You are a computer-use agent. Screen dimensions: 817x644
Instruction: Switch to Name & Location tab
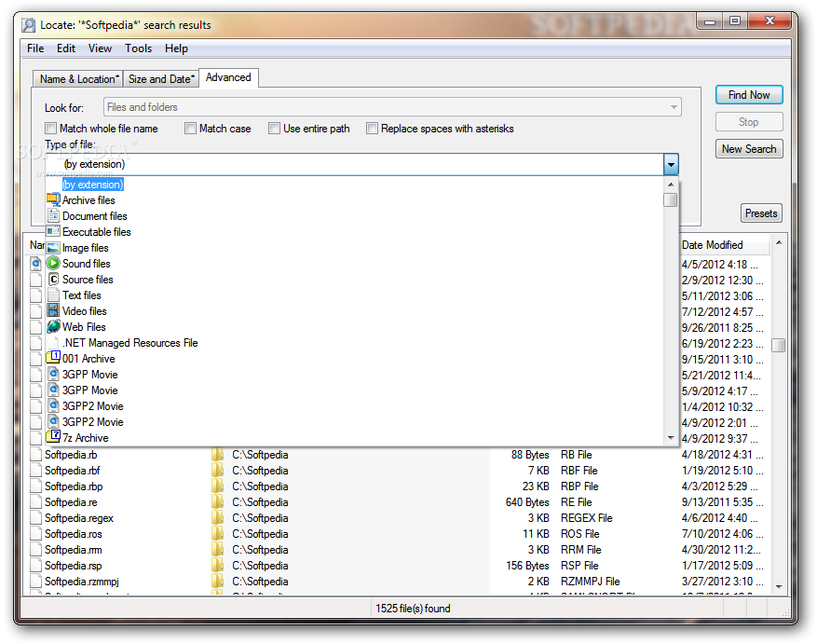click(78, 78)
